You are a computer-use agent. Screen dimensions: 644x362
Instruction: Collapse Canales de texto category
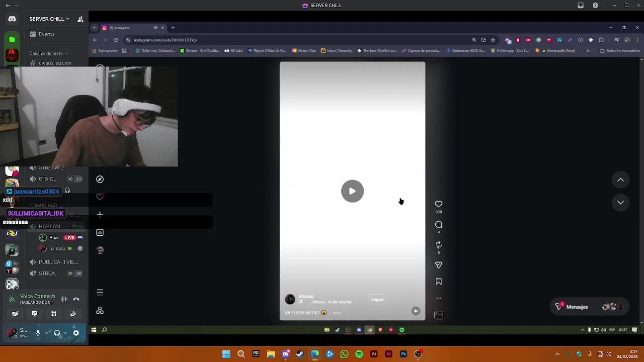[48, 53]
